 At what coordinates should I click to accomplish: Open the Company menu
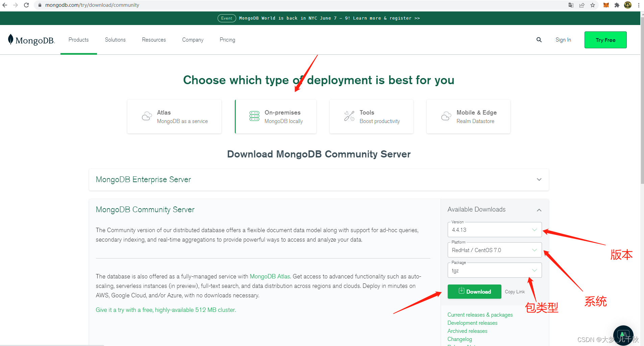pos(193,40)
